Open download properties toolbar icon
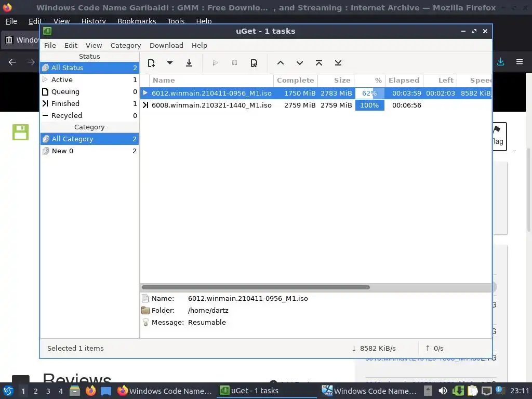This screenshot has width=532, height=399. coord(254,63)
